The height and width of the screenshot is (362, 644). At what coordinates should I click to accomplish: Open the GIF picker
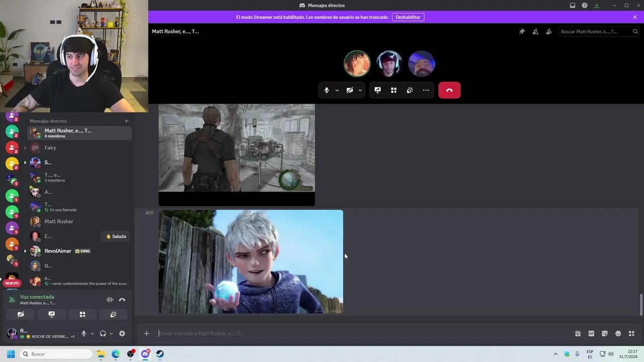tap(591, 333)
